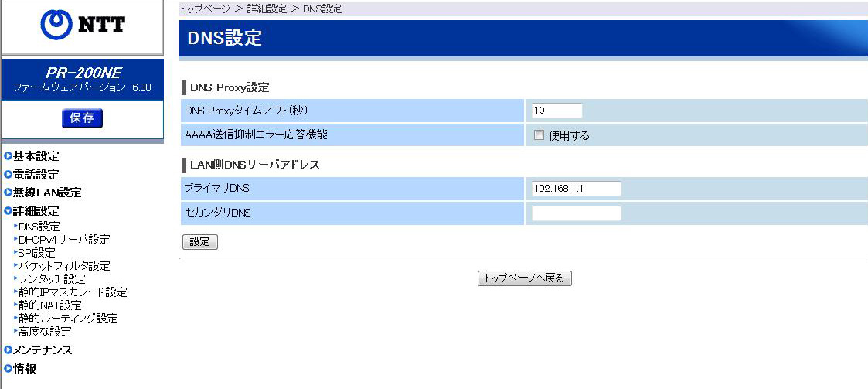Navigate to 静的NAT設定
This screenshot has height=389, width=868.
pos(50,305)
